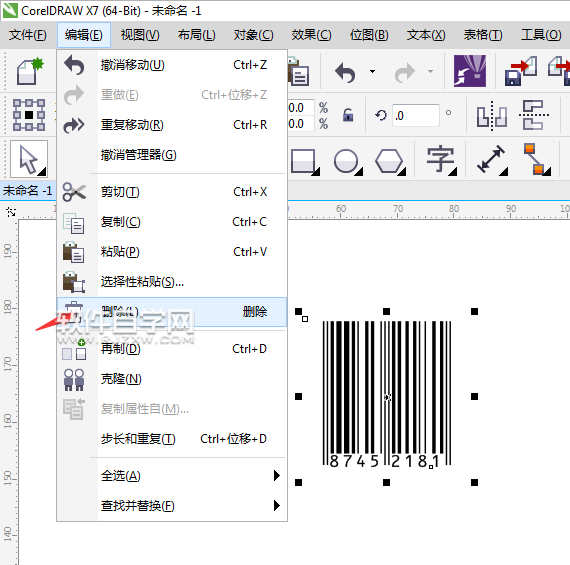Select the Connector tool
570x565 pixels.
coord(537,159)
